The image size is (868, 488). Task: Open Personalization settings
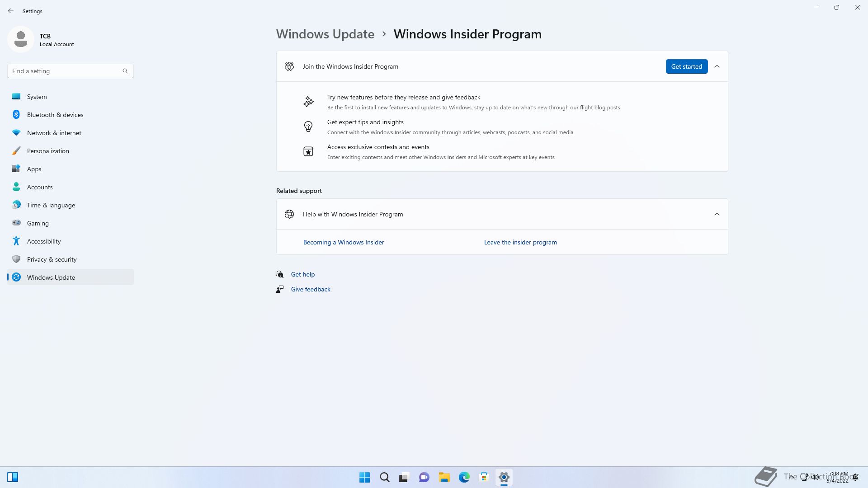pyautogui.click(x=71, y=151)
